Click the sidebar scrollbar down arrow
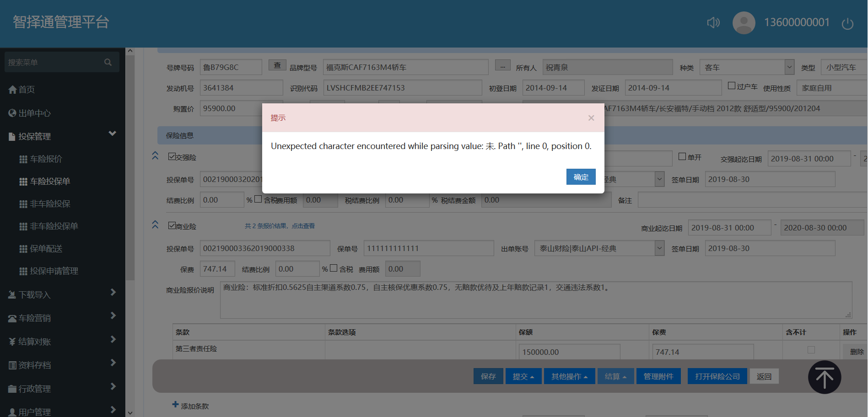Viewport: 868px width, 417px height. pos(130,413)
